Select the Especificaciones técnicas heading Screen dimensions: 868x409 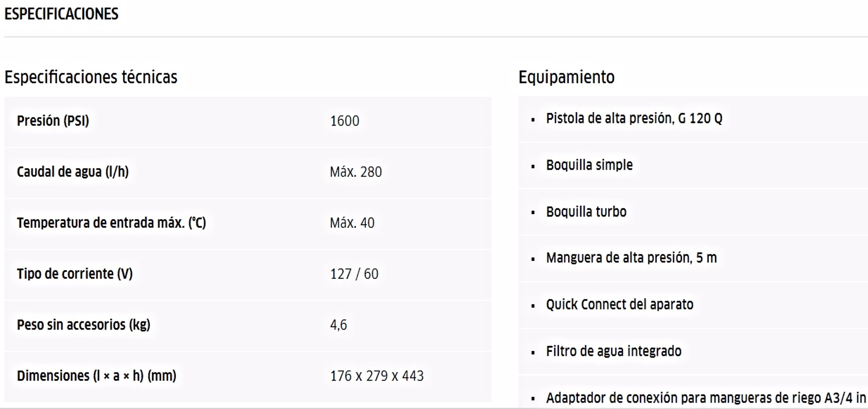tap(91, 77)
